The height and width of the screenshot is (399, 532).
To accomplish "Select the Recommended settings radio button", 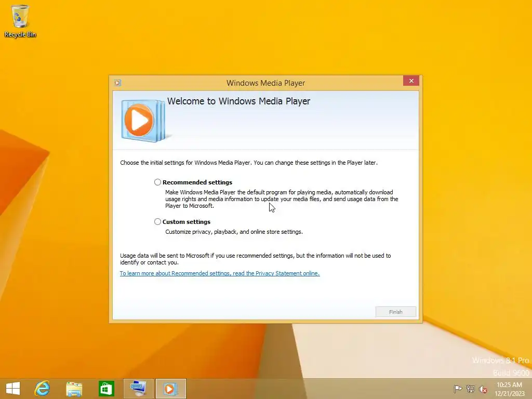I will click(x=157, y=182).
